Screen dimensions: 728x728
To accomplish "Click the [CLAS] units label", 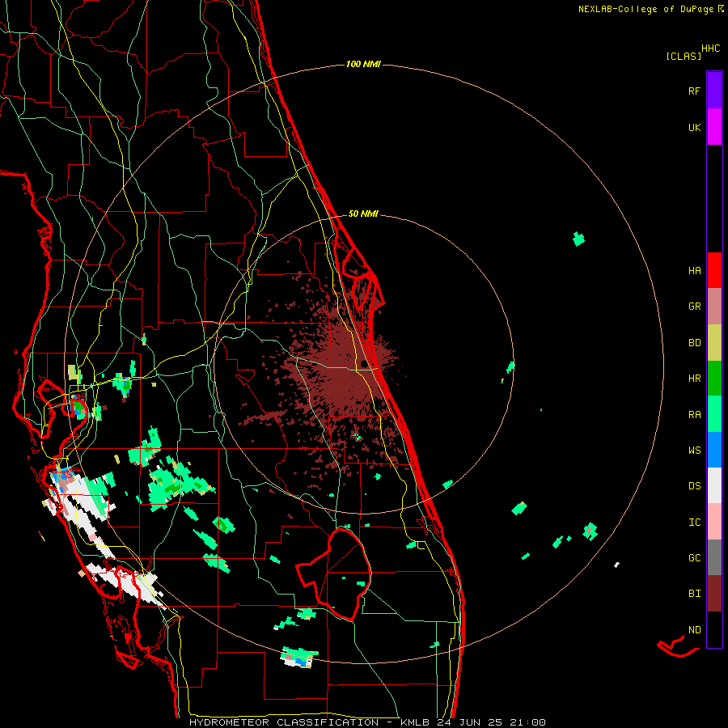I will [684, 56].
